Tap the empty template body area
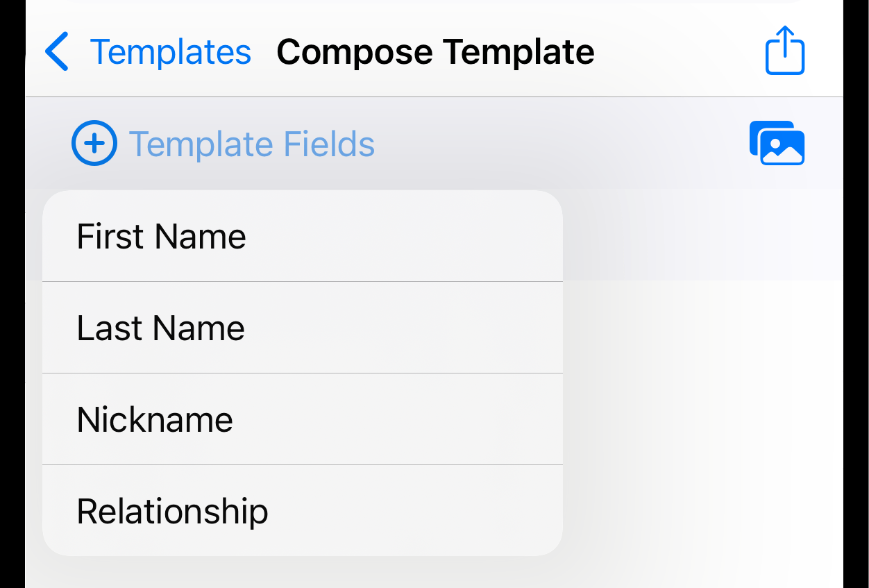Screen dimensions: 869x588 coord(701,430)
